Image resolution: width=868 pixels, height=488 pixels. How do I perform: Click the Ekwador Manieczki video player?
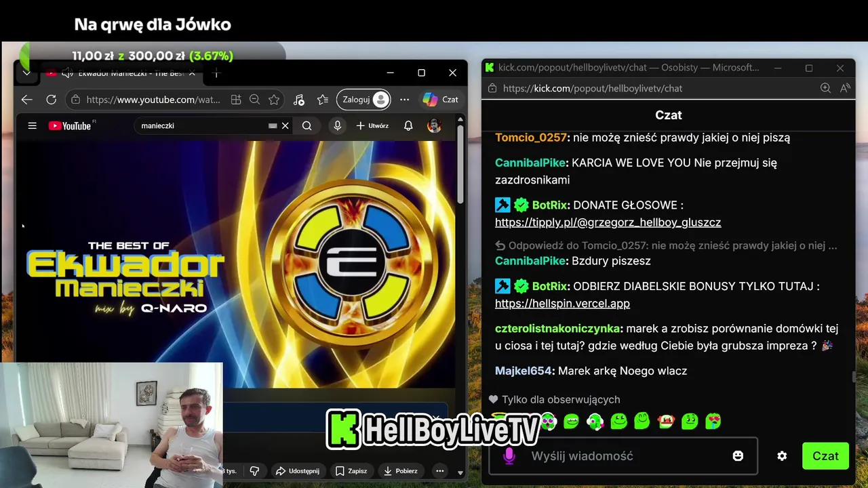coord(235,264)
